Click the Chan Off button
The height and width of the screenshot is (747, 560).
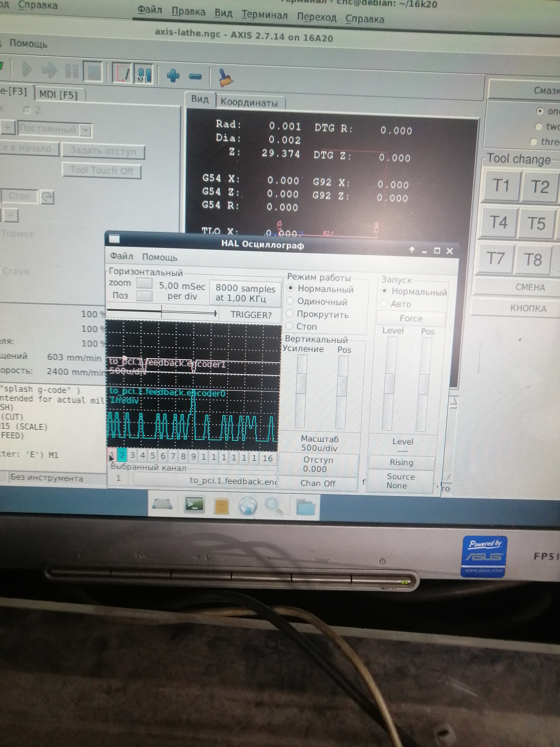[x=318, y=483]
